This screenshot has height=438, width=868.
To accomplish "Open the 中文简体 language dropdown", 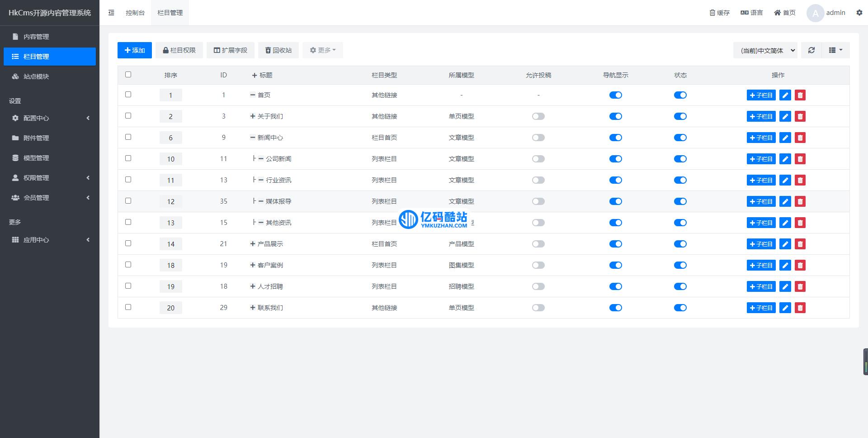I will 765,50.
